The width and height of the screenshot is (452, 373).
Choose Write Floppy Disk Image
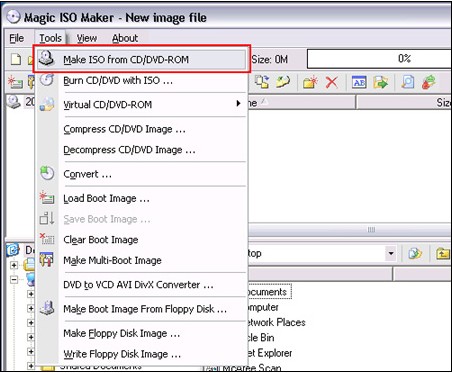(x=141, y=354)
